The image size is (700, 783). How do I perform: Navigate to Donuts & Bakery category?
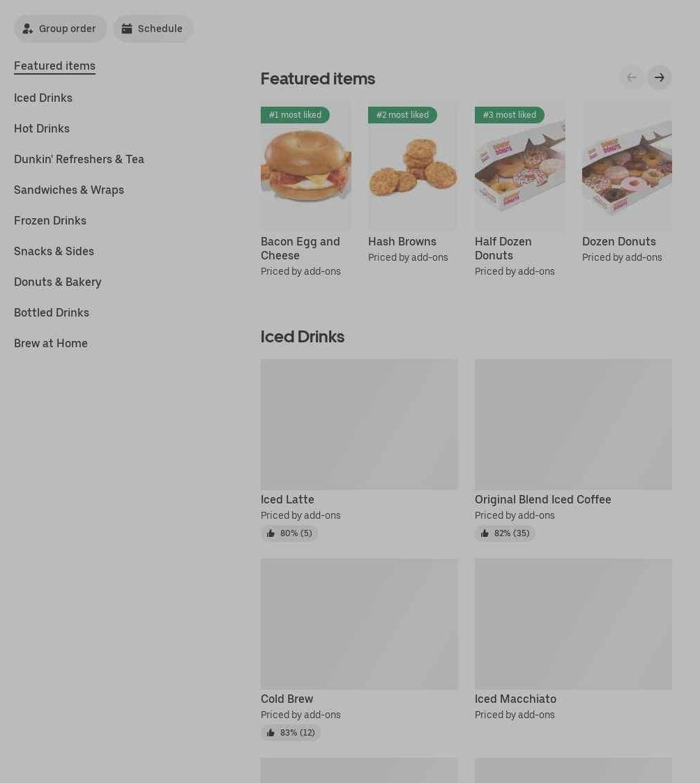(x=57, y=282)
